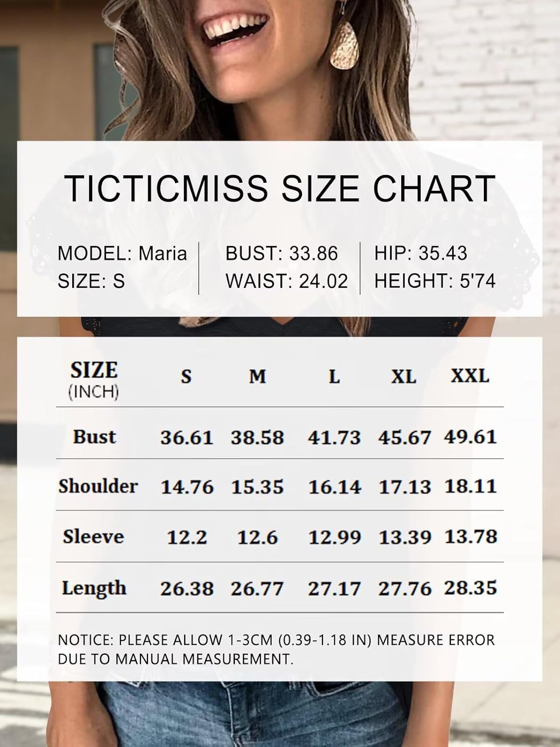Select the XXL column header
The height and width of the screenshot is (747, 560).
(x=470, y=376)
